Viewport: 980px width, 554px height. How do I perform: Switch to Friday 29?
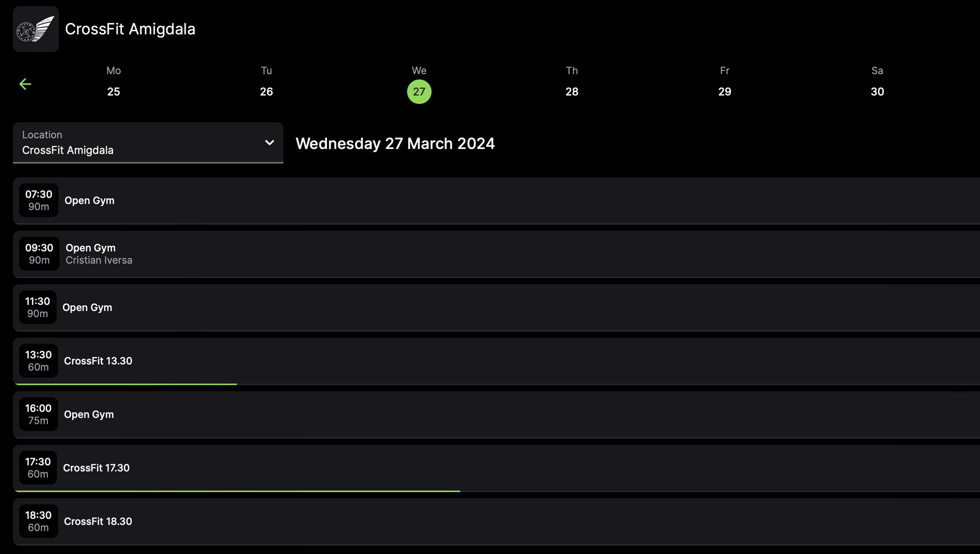click(724, 91)
